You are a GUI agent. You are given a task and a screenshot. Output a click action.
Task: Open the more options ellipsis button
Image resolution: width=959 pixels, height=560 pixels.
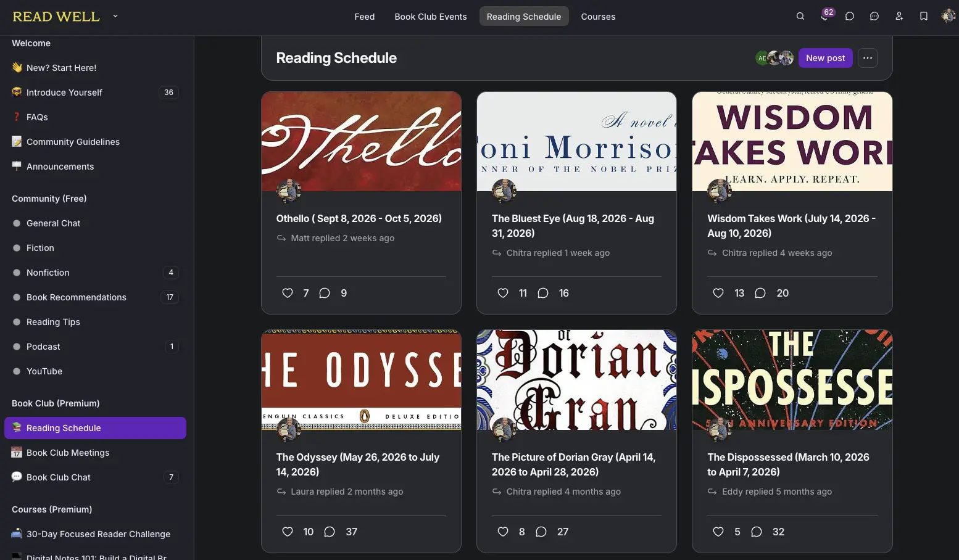[868, 58]
